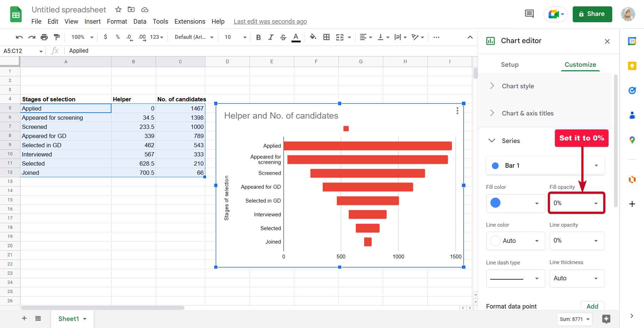Viewport: 644px width, 328px height.
Task: Open comment history icon
Action: point(529,14)
